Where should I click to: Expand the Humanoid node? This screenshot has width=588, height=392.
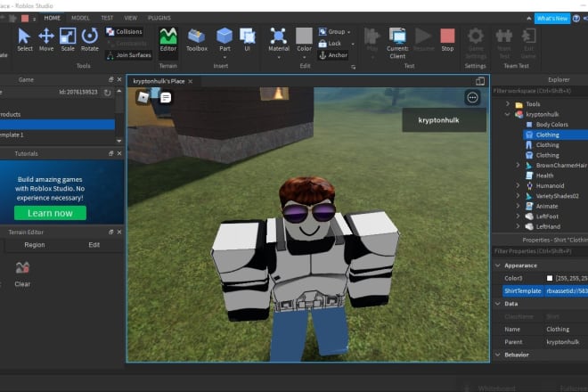(518, 185)
